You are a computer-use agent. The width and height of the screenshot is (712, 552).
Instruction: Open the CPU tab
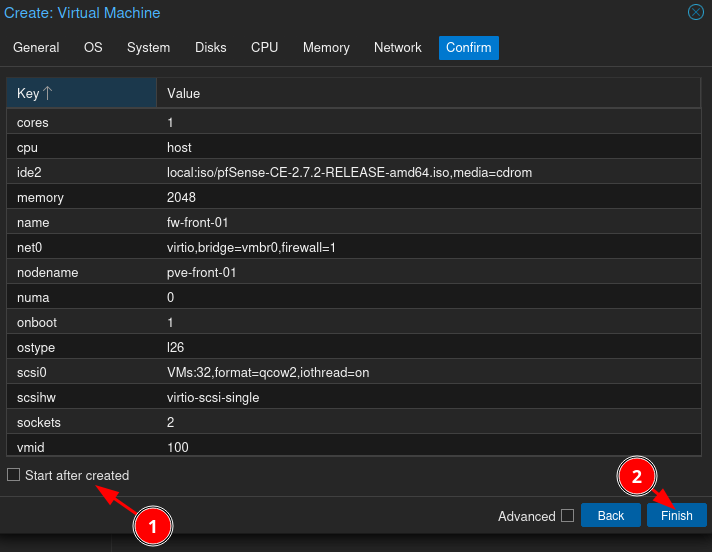[x=264, y=47]
